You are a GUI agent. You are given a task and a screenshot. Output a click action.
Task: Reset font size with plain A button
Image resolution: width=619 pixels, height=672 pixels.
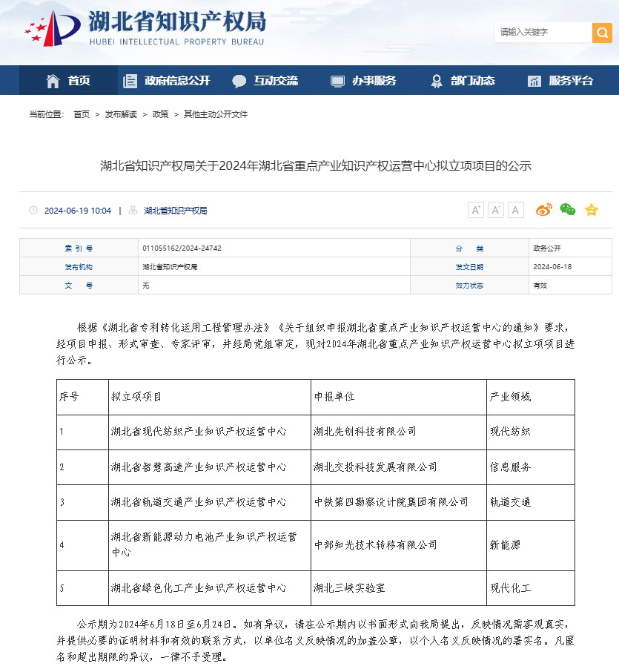516,210
